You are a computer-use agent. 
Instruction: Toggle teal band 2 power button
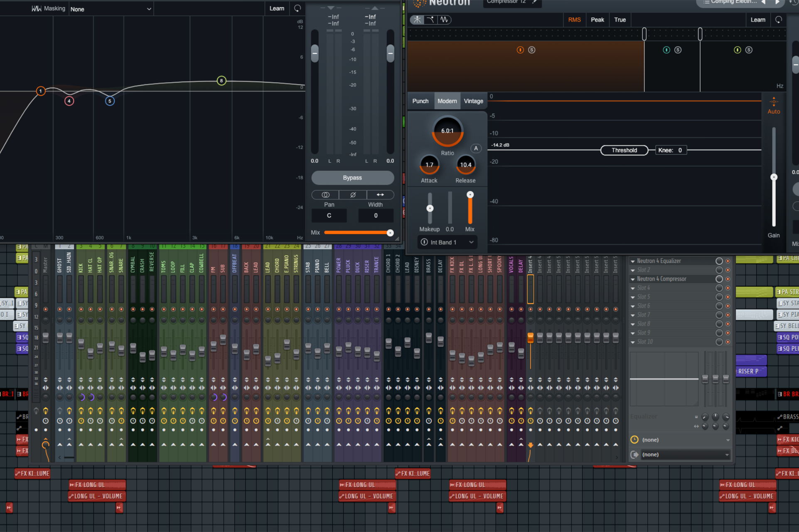pos(666,50)
